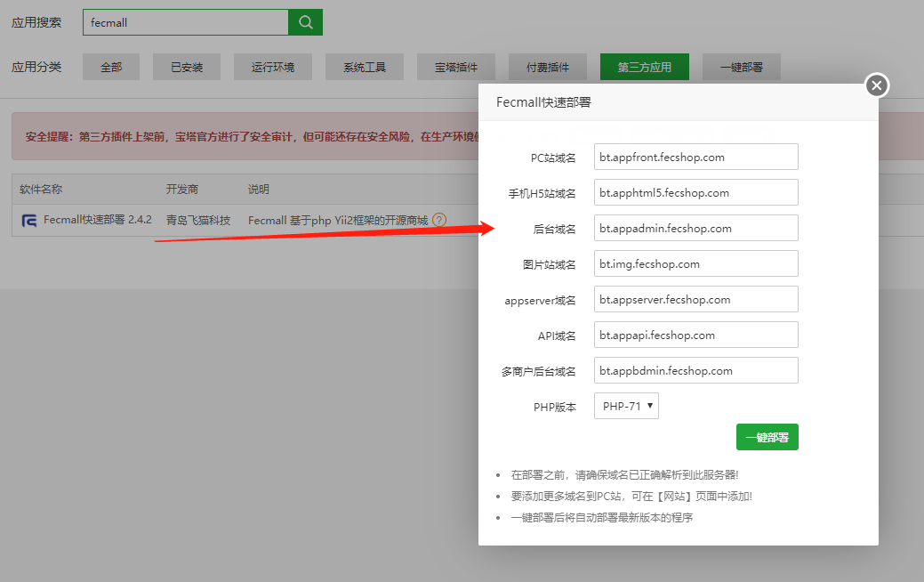Click the green 一键部署 deploy button

[x=767, y=437]
